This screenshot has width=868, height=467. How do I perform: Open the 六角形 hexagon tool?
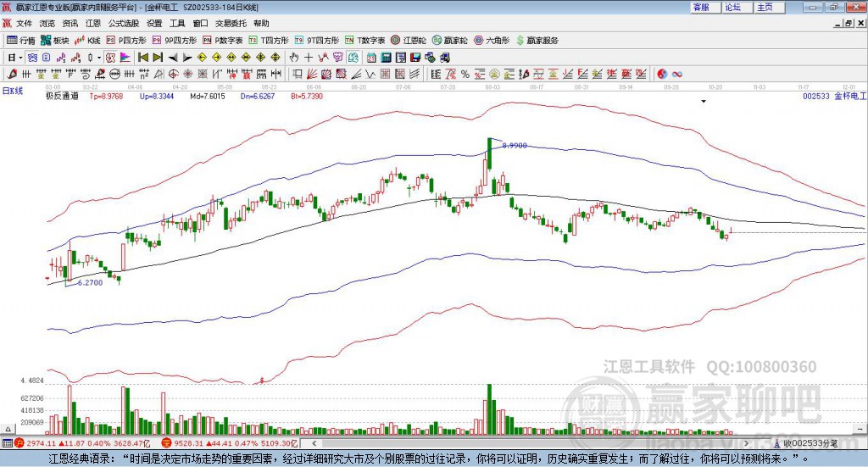[492, 41]
